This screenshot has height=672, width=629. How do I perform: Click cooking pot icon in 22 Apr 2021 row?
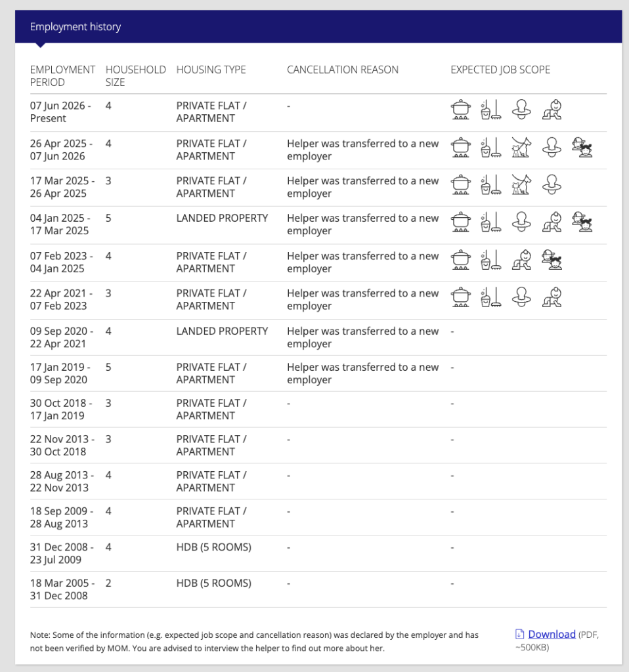461,297
